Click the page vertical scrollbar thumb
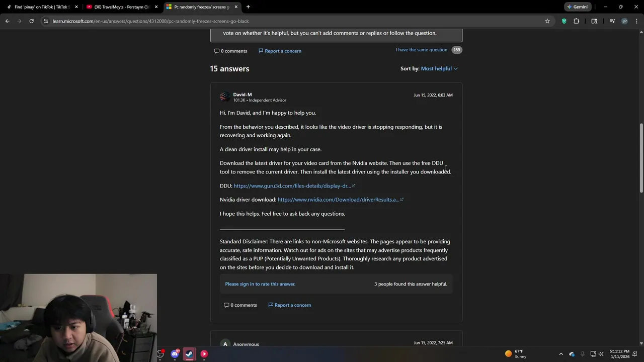 click(x=641, y=158)
